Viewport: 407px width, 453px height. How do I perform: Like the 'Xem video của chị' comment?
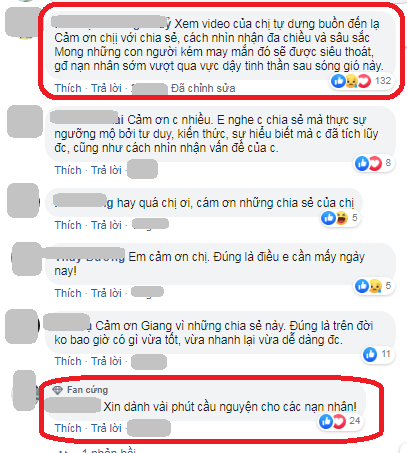tap(68, 88)
